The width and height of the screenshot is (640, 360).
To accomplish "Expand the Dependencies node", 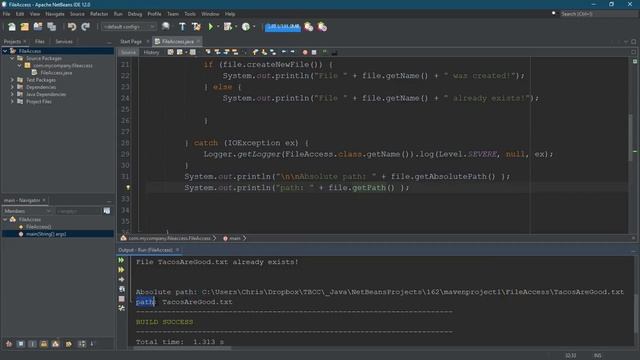I will [x=12, y=87].
